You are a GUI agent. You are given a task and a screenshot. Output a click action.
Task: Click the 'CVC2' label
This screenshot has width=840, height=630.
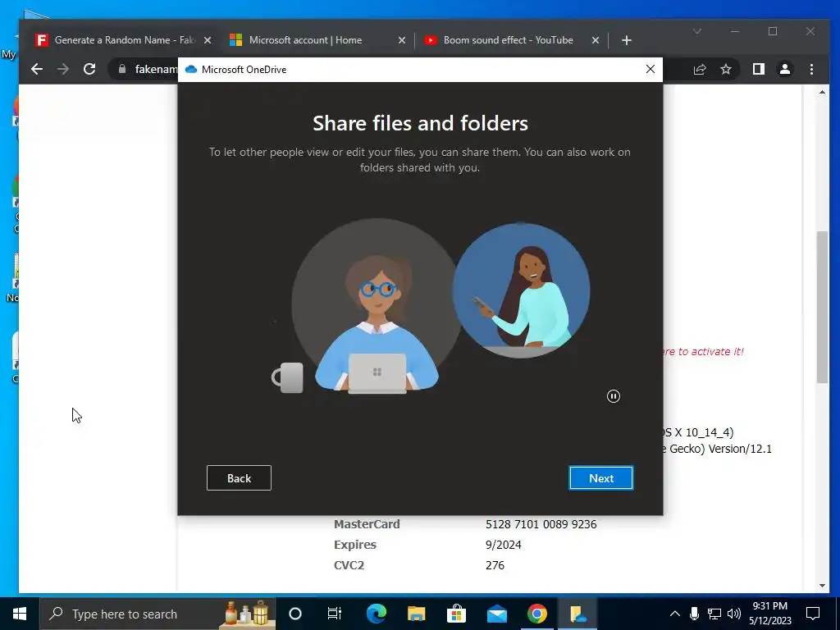(349, 564)
